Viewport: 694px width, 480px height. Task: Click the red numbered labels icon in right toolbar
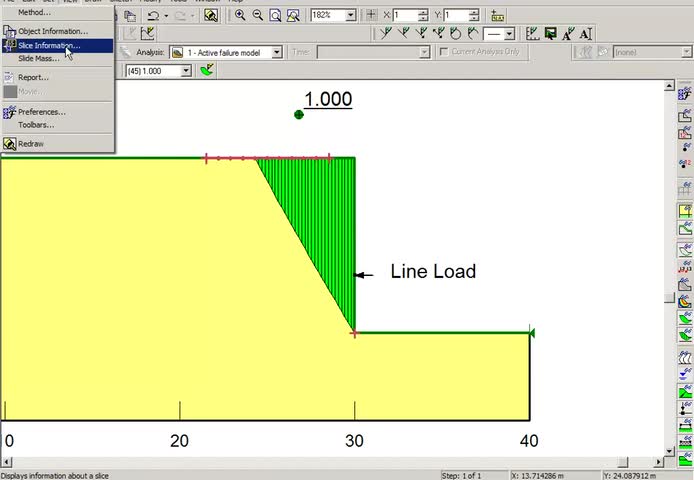(x=684, y=267)
